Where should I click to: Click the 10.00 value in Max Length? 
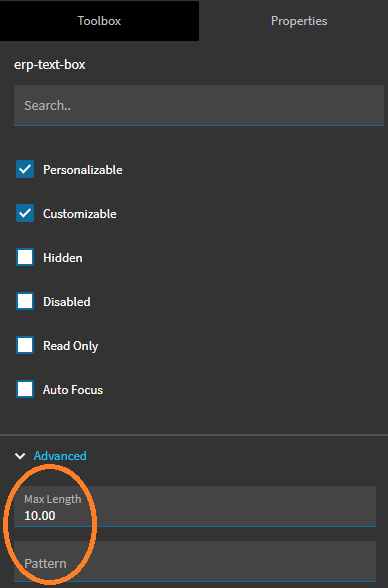pyautogui.click(x=40, y=516)
